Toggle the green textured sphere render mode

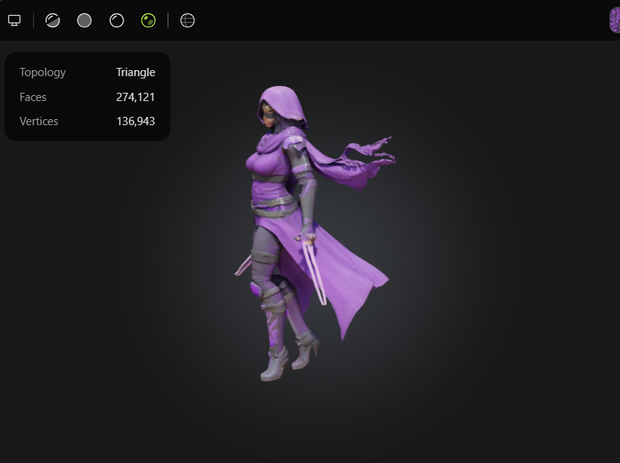pos(148,21)
